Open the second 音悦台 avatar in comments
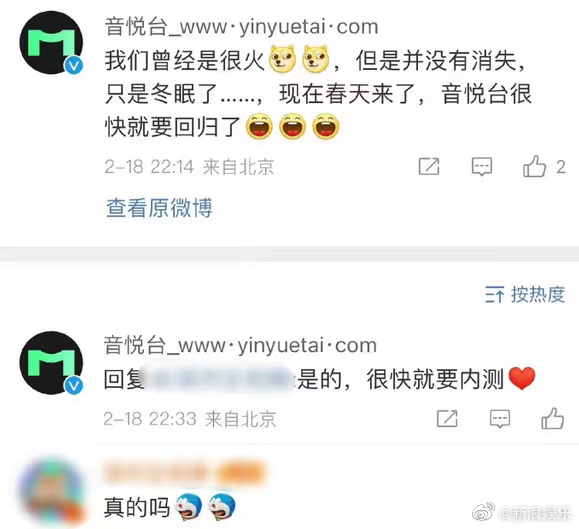 (x=51, y=363)
